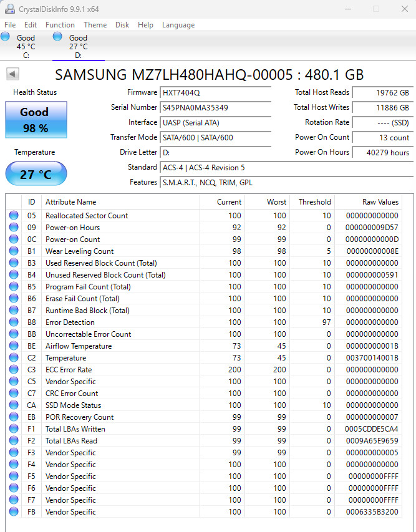Click the Standard field ACS-4
Image resolution: width=416 pixels, height=532 pixels.
(286, 167)
